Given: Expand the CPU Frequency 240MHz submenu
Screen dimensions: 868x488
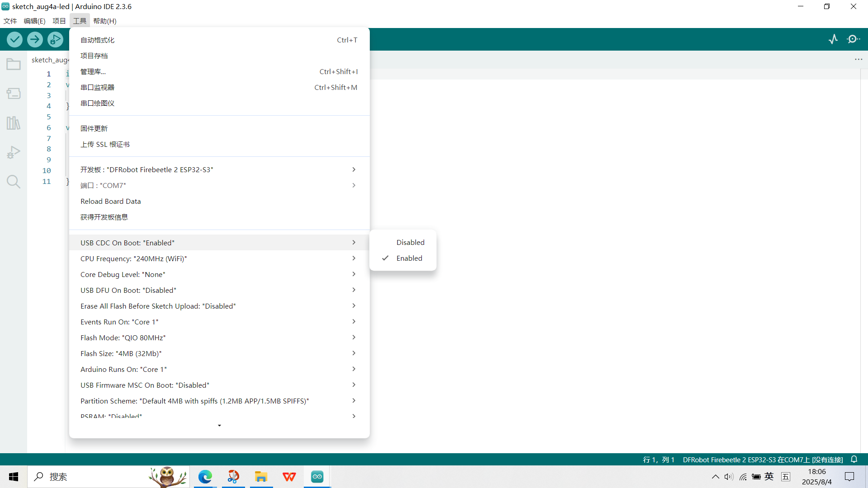Looking at the screenshot, I should point(219,258).
